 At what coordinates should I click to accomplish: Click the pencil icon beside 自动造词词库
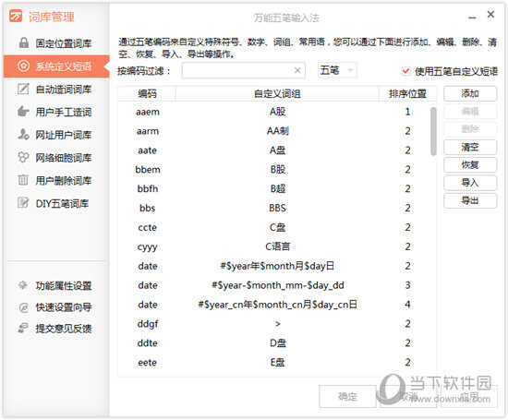(x=23, y=89)
